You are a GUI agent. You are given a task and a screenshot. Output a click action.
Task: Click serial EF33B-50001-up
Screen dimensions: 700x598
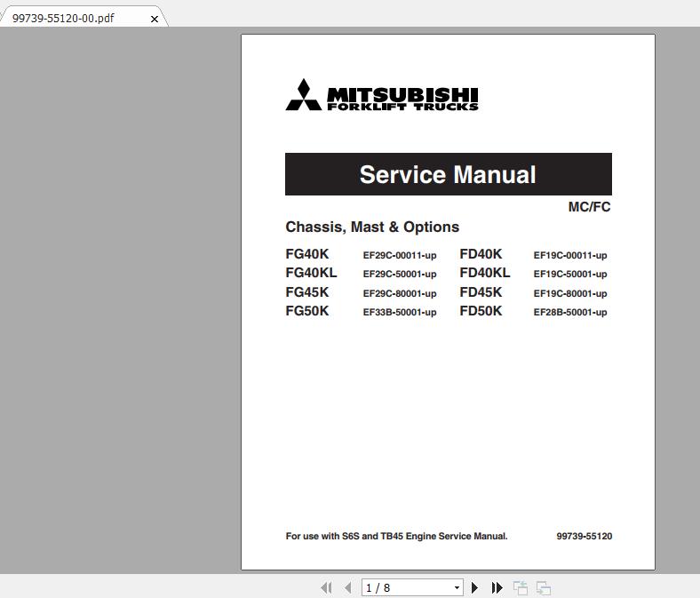click(x=400, y=312)
